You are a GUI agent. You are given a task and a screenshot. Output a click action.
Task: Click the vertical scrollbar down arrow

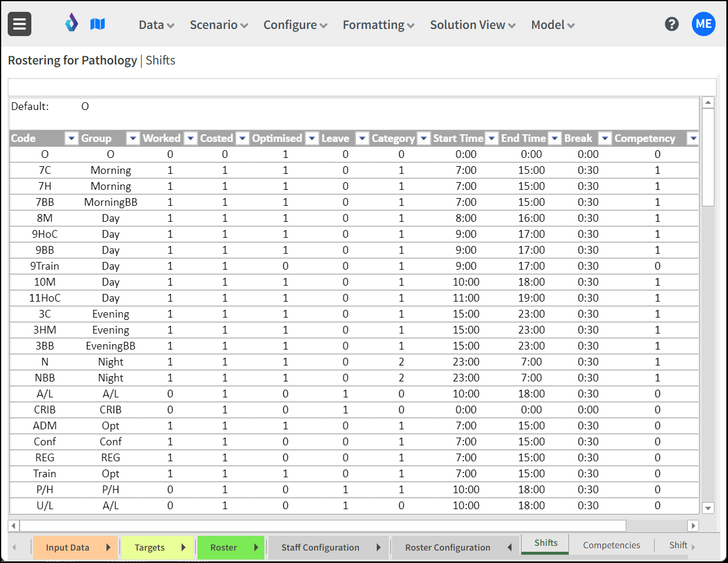tap(708, 507)
